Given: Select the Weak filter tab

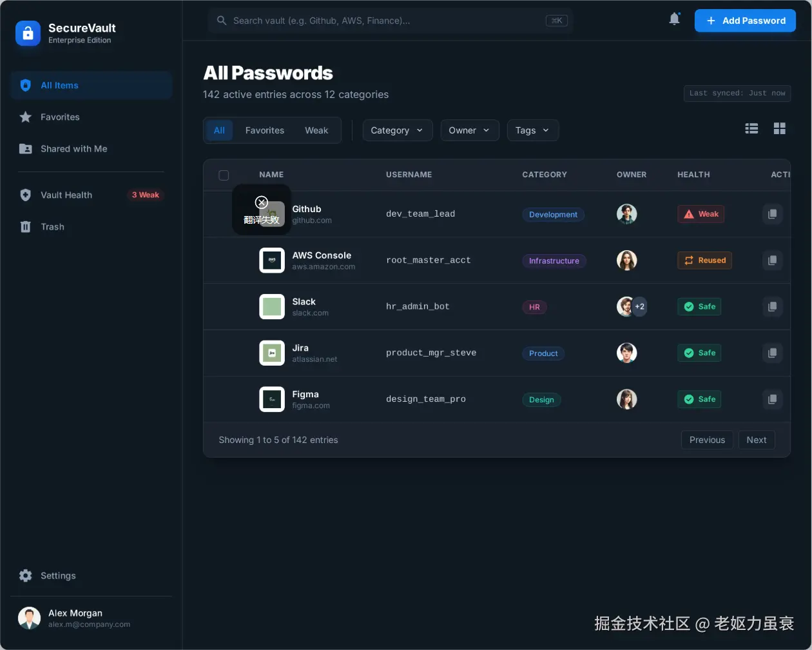Looking at the screenshot, I should tap(316, 130).
